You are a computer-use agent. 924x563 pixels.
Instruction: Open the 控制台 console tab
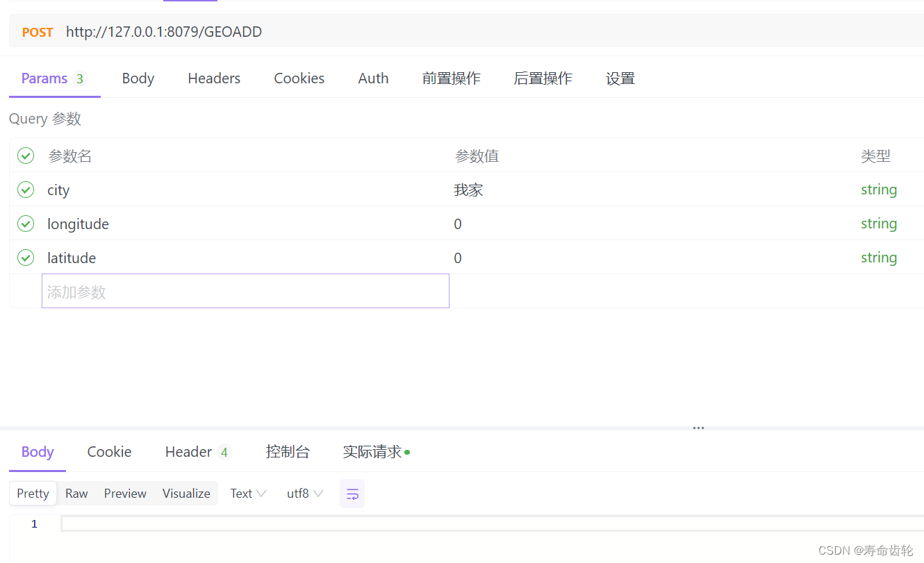[x=288, y=452]
